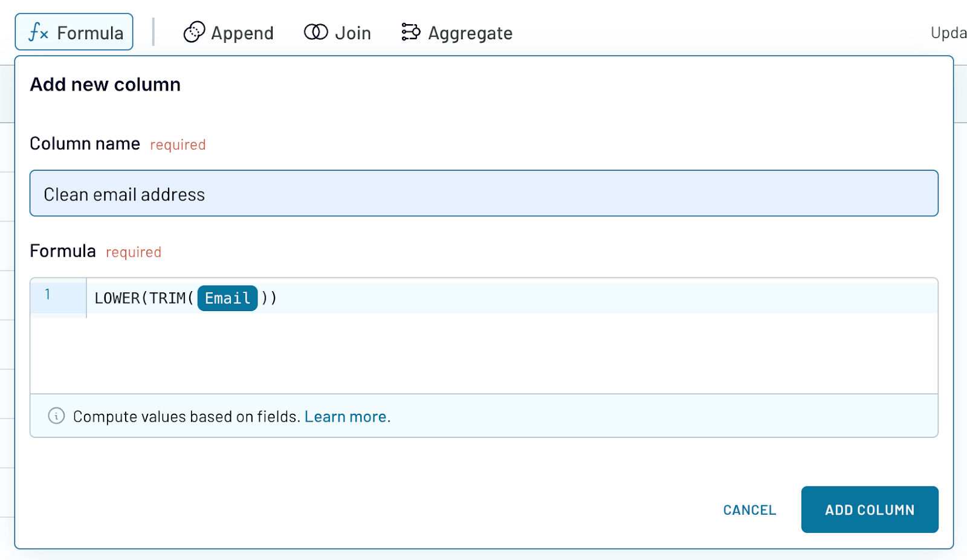Click the Append dotted-circle icon

[194, 32]
